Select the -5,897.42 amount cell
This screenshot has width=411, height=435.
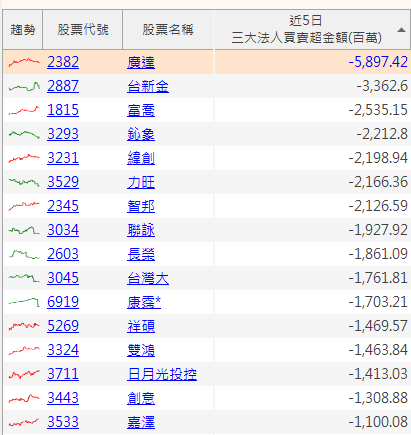(x=312, y=62)
